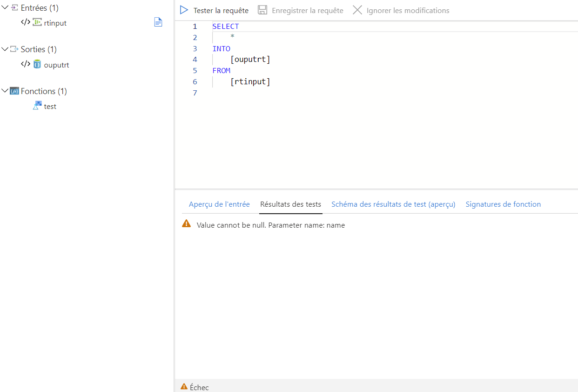The image size is (578, 392).
Task: Click the play icon to test the query
Action: click(x=184, y=9)
